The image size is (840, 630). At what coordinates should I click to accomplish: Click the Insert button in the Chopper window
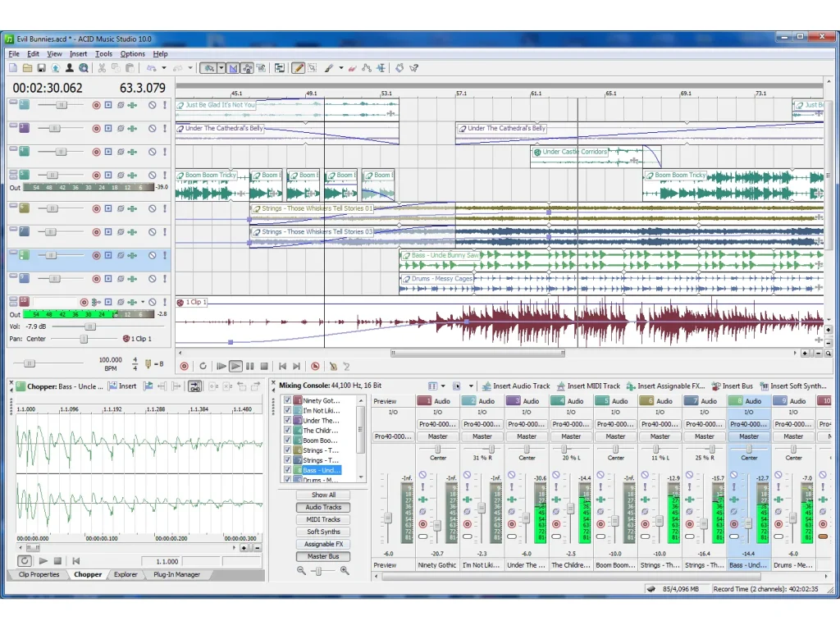click(x=122, y=386)
